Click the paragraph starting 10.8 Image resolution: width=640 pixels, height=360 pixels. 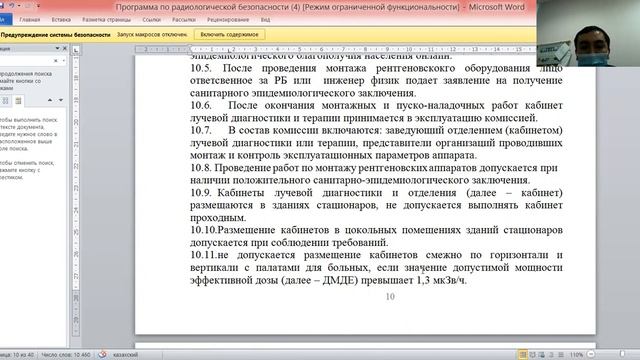click(374, 174)
